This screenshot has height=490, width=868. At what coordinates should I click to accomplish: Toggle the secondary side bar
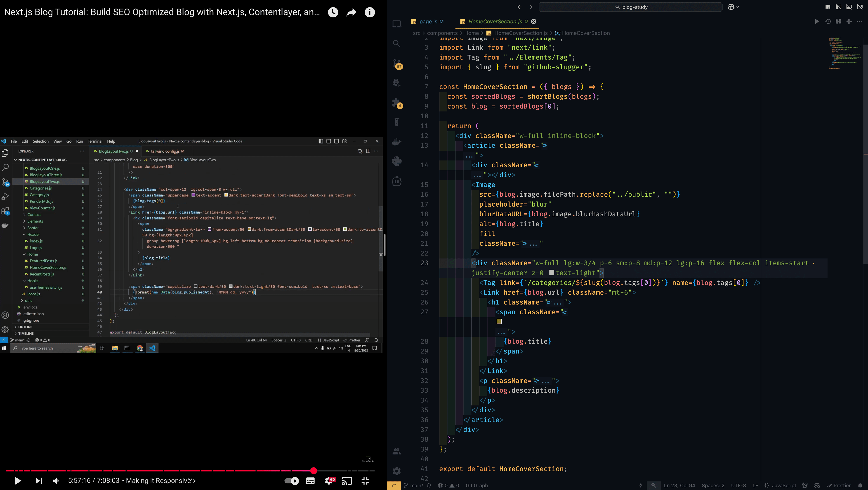pos(860,7)
